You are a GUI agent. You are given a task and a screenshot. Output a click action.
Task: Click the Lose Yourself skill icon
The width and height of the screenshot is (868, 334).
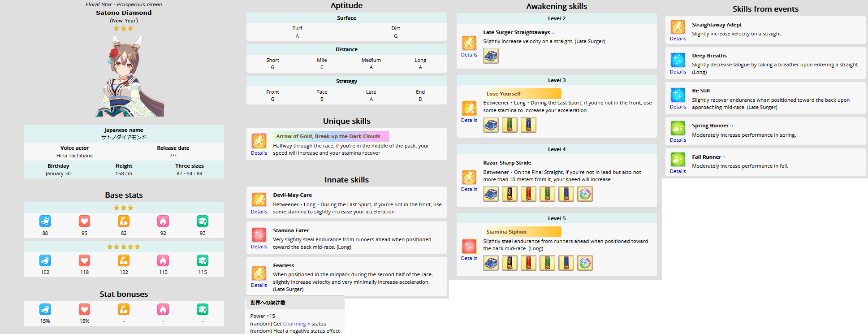(469, 108)
